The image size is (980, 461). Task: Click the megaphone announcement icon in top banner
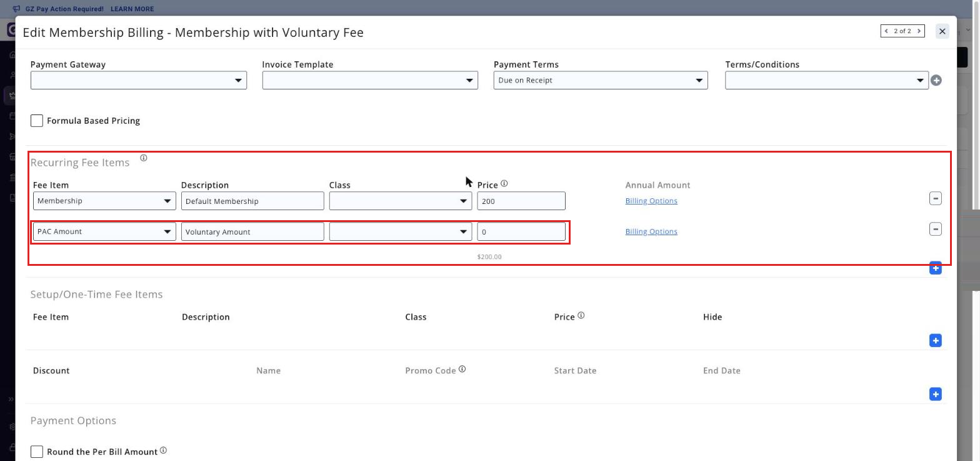(x=16, y=9)
